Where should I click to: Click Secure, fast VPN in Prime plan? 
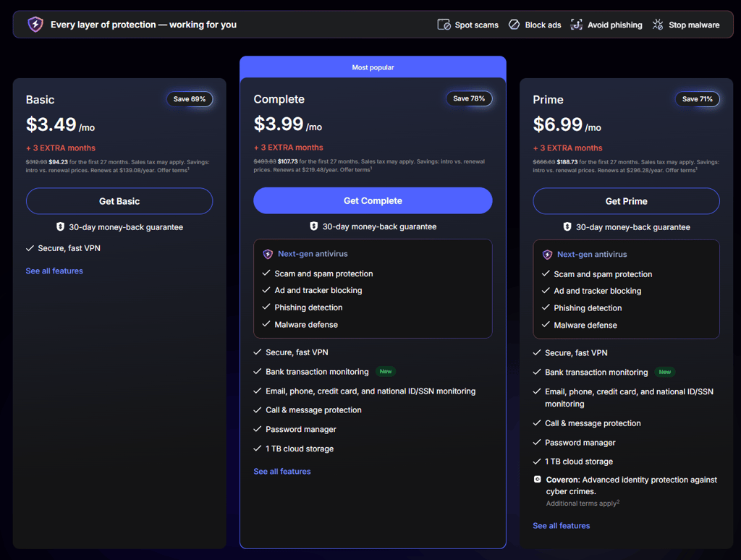[576, 353]
